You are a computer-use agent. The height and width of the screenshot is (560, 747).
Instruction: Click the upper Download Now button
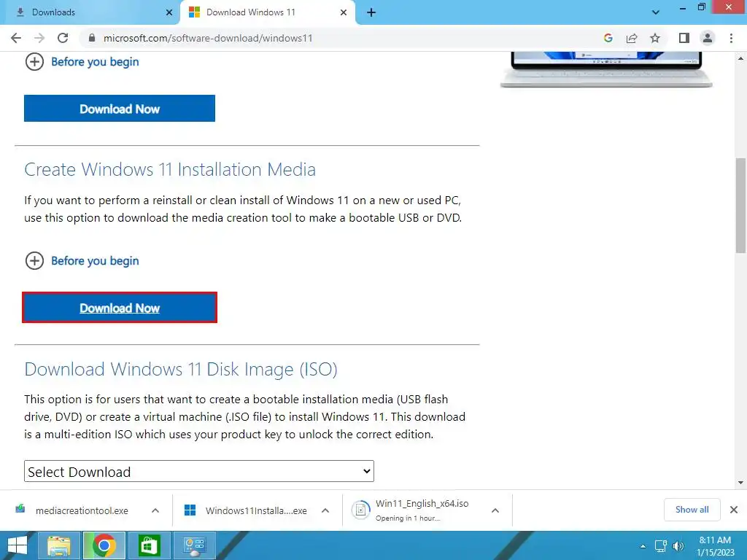(120, 109)
